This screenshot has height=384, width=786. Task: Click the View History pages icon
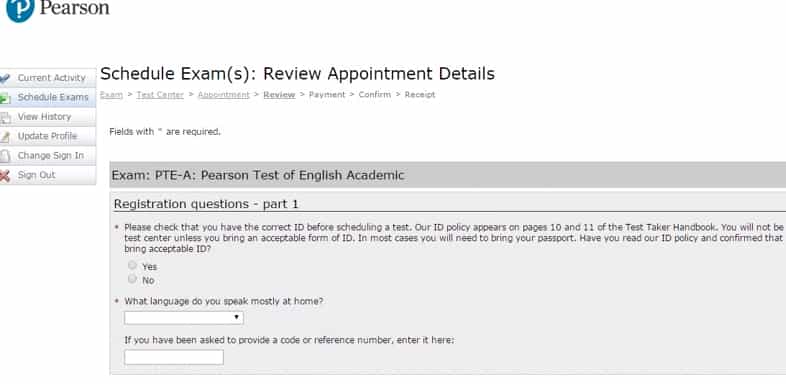tap(5, 118)
